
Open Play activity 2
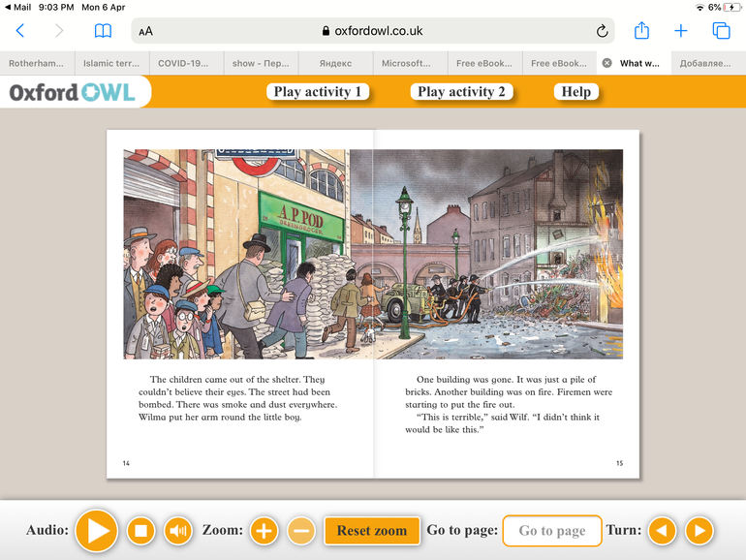[x=461, y=92]
